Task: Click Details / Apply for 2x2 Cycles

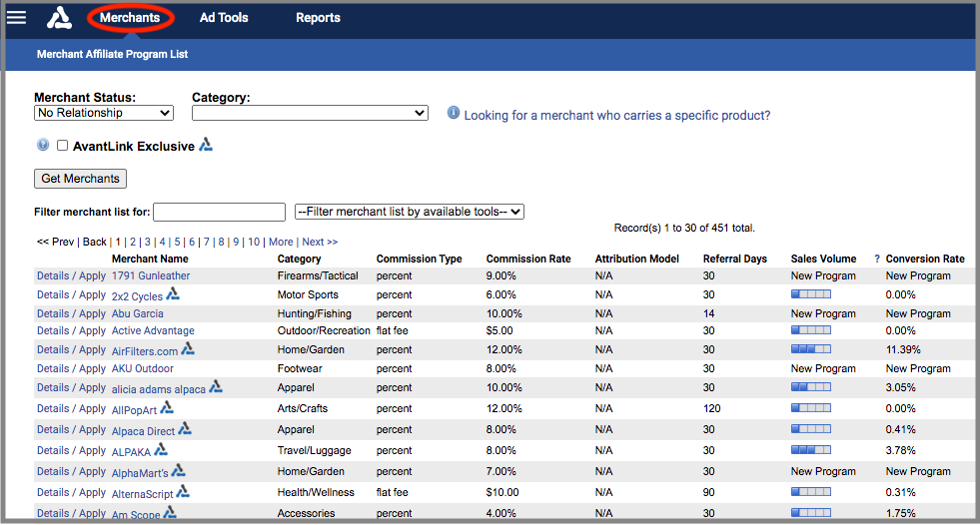Action: 71,294
